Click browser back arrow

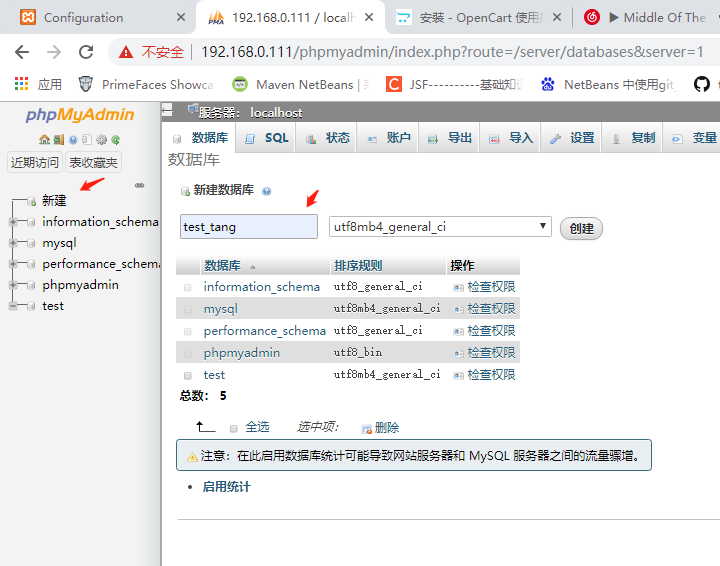click(x=22, y=52)
